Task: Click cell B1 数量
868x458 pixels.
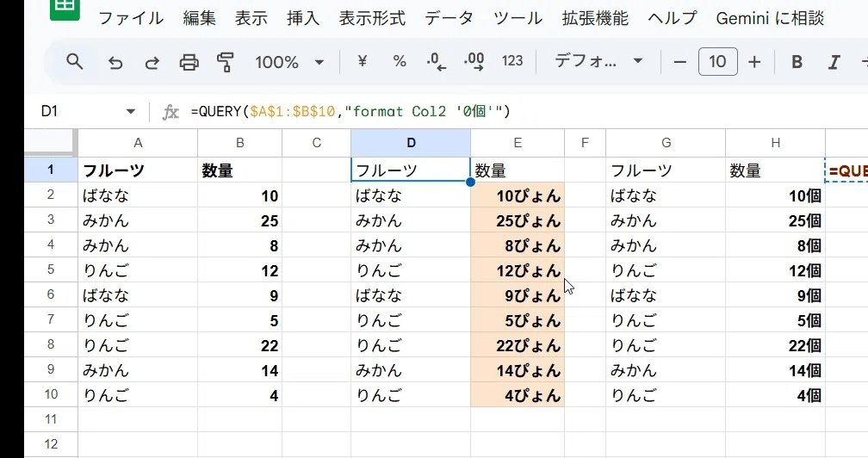Action: pyautogui.click(x=239, y=170)
